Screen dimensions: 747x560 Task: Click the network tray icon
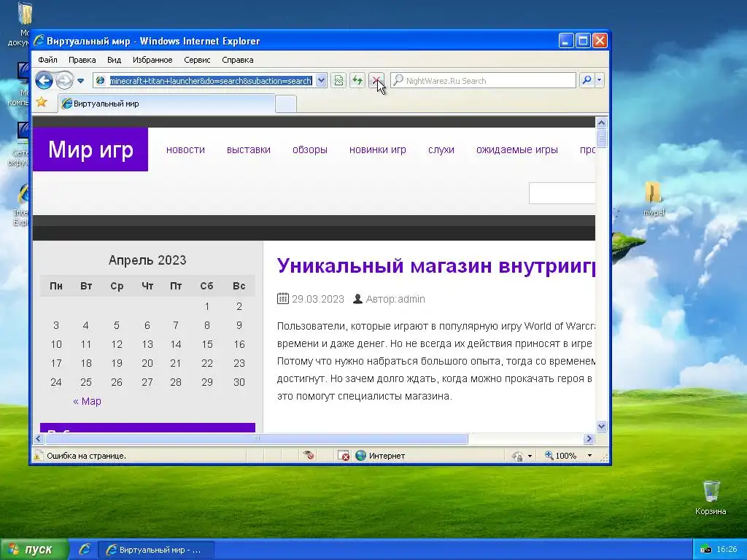[705, 550]
